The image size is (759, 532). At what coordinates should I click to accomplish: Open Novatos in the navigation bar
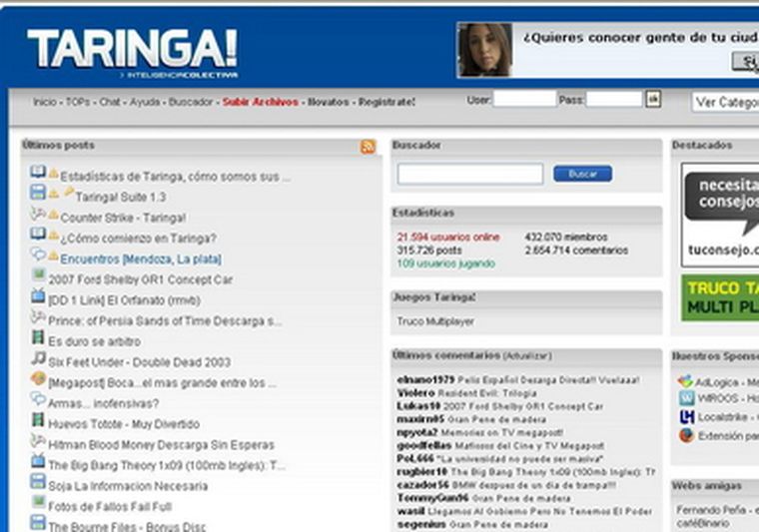[329, 102]
